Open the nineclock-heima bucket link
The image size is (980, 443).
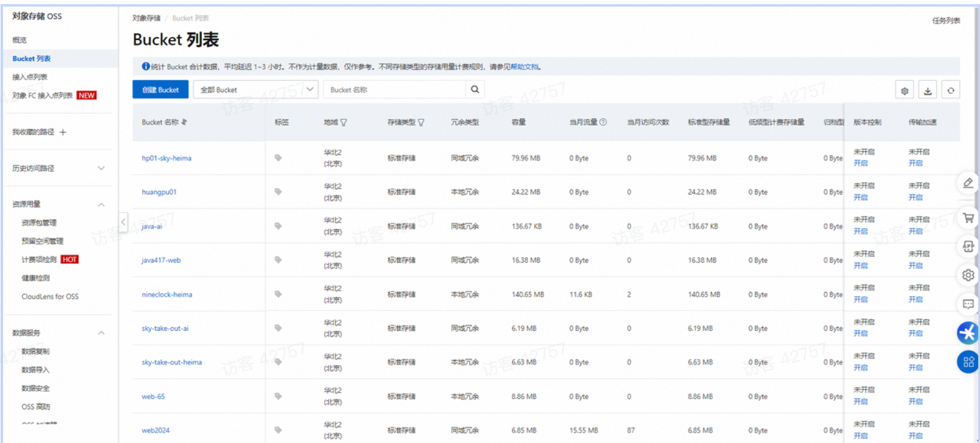[x=167, y=295]
